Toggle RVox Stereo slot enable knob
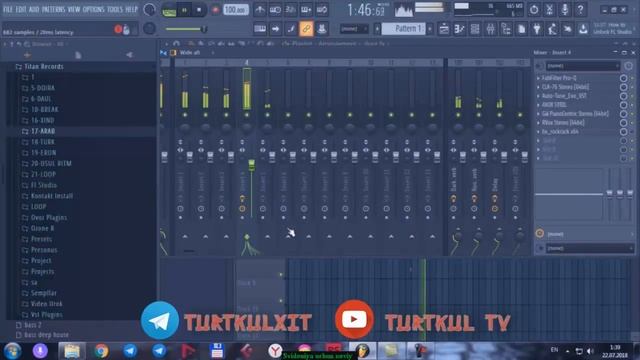 [623, 123]
